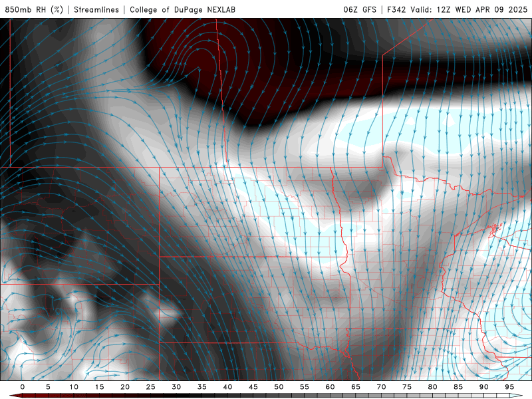Click the colorbar value label 65
The height and width of the screenshot is (399, 532).
click(x=356, y=387)
